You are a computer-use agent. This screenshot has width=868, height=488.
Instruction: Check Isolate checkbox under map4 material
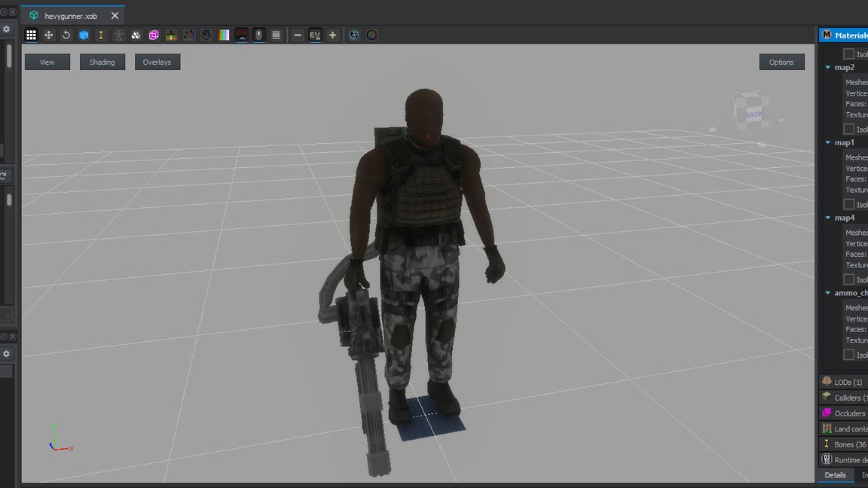[848, 280]
